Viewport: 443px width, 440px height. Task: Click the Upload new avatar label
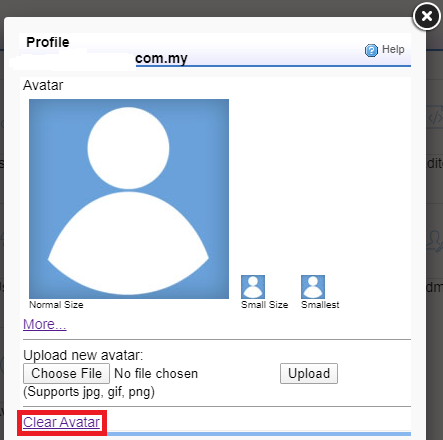click(x=83, y=355)
